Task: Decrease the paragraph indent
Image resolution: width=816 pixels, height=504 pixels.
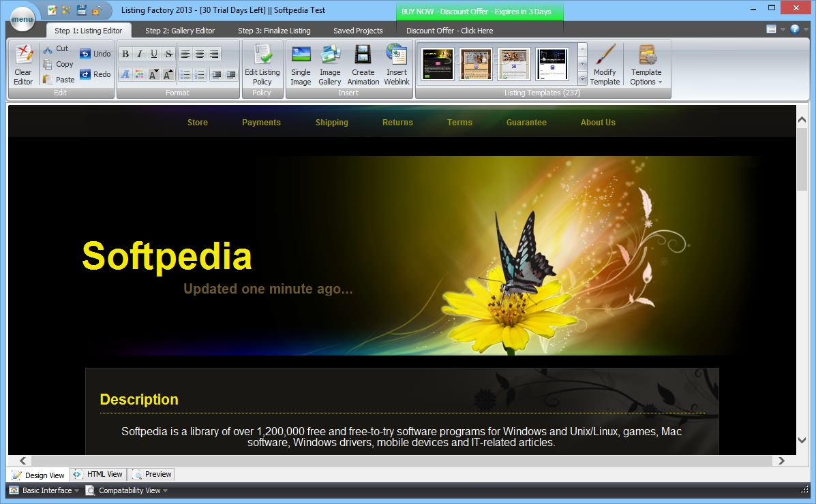Action: pos(217,75)
